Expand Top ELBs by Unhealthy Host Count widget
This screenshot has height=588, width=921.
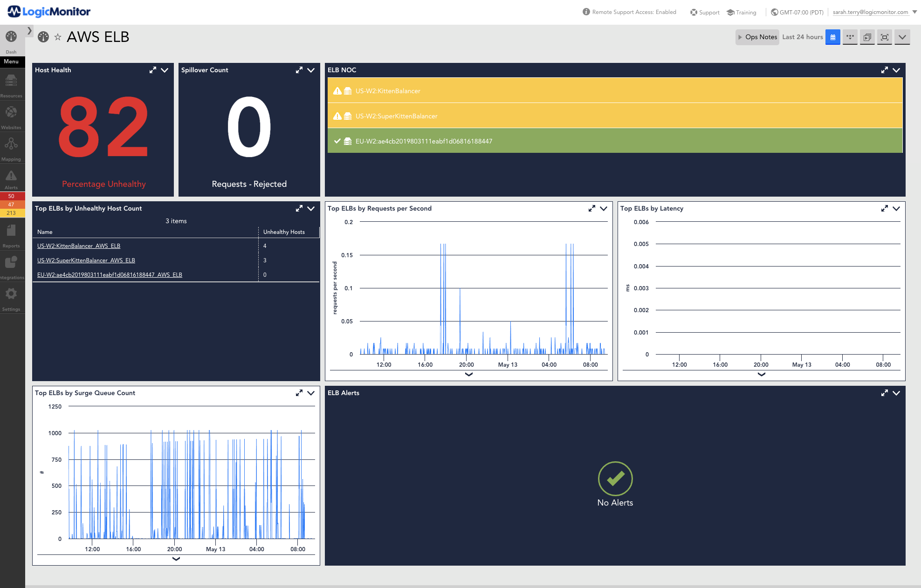click(299, 208)
